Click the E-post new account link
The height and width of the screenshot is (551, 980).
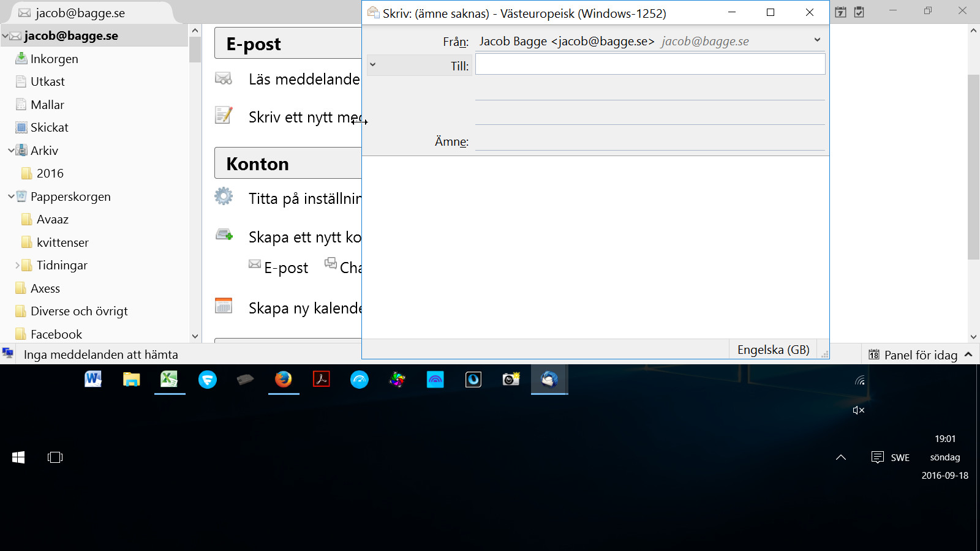279,268
